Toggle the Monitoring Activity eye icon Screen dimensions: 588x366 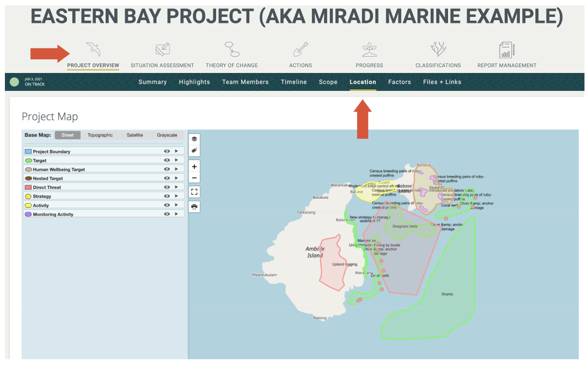click(167, 214)
